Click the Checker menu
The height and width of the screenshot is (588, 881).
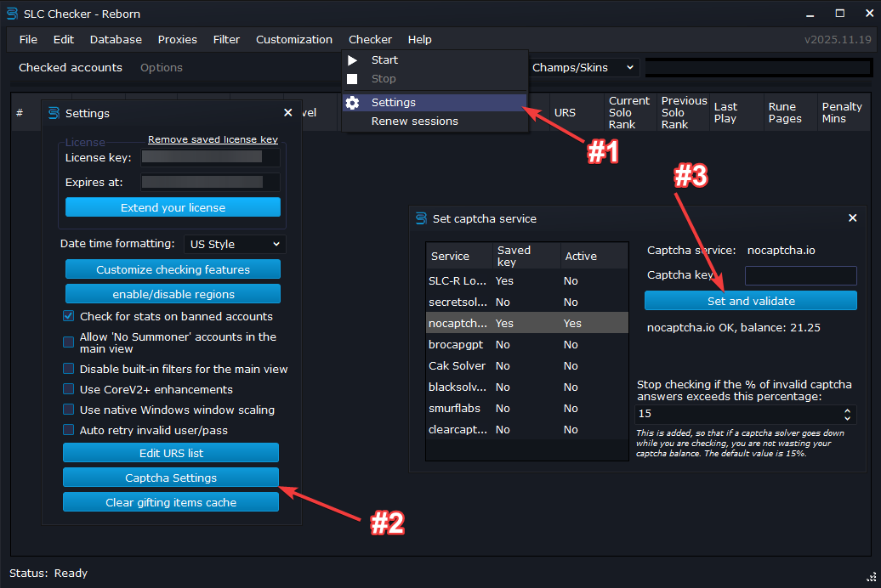[x=370, y=39]
